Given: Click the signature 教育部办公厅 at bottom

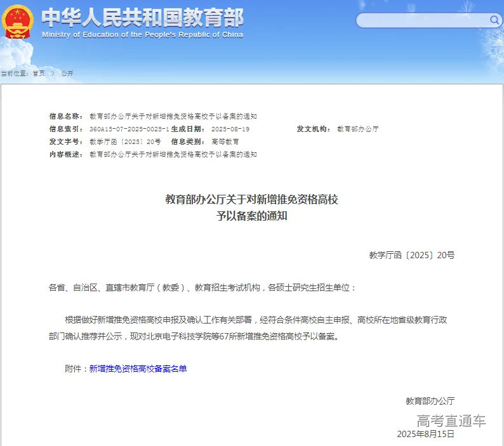Looking at the screenshot, I should pyautogui.click(x=430, y=401).
